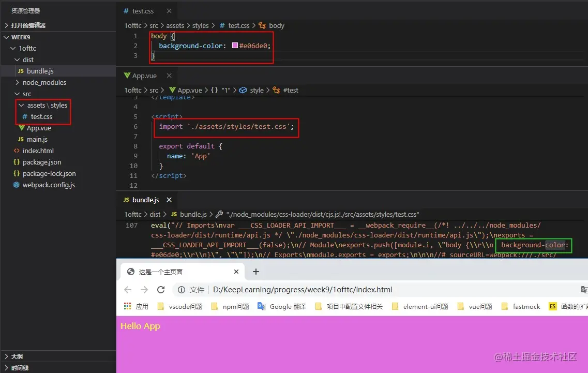The image size is (588, 373).
Task: Select the 这是一个主页面 browser tab
Action: 183,272
